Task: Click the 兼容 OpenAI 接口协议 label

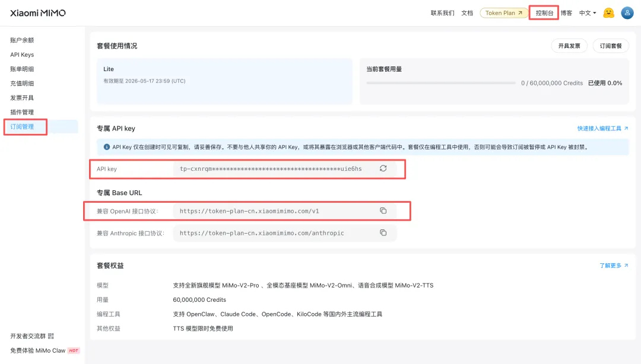Action: pyautogui.click(x=127, y=211)
